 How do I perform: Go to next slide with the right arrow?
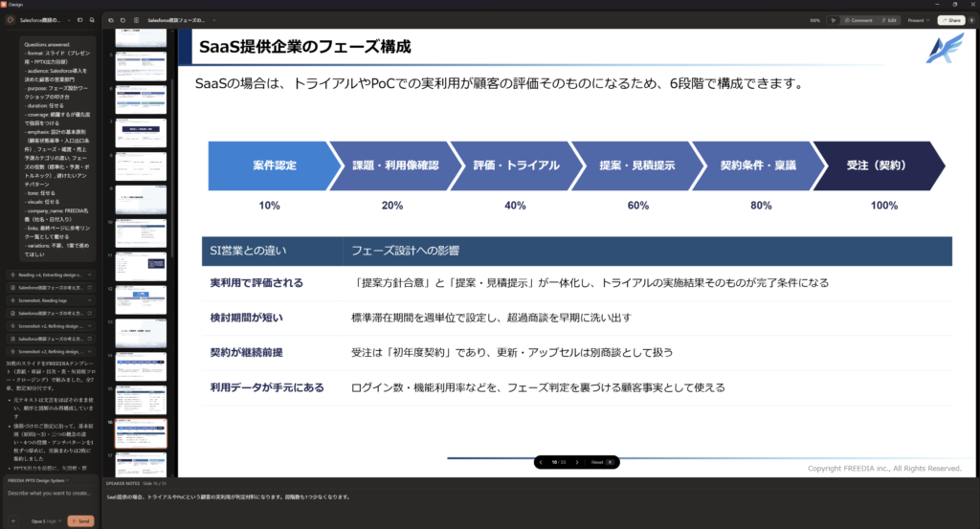[x=577, y=462]
